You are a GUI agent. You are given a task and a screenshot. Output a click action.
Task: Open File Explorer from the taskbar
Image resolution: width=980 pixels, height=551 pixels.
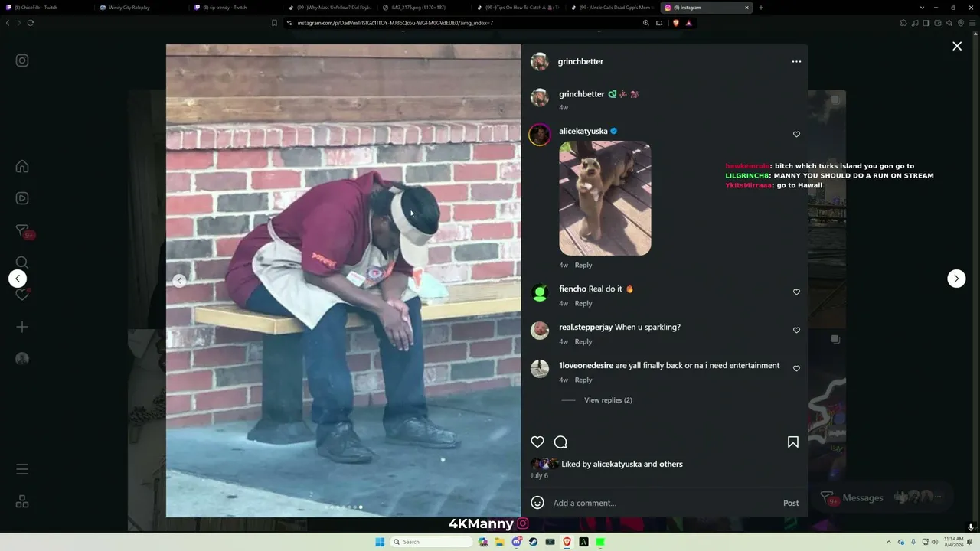[499, 542]
